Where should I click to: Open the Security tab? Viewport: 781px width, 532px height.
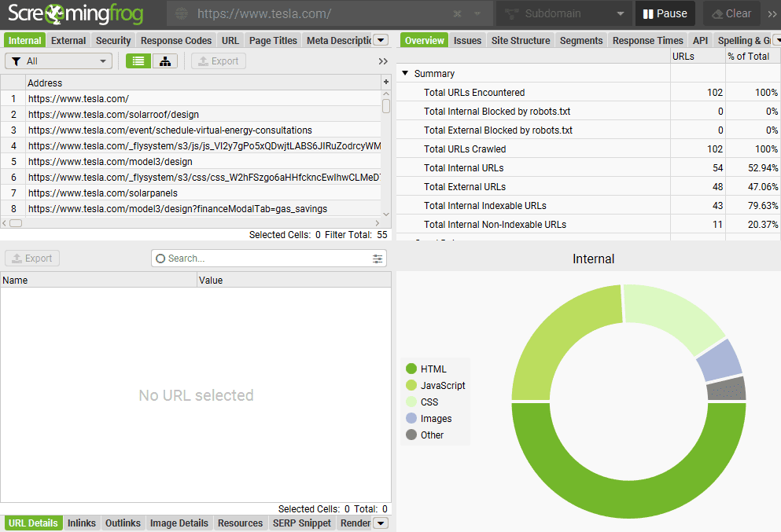click(113, 40)
